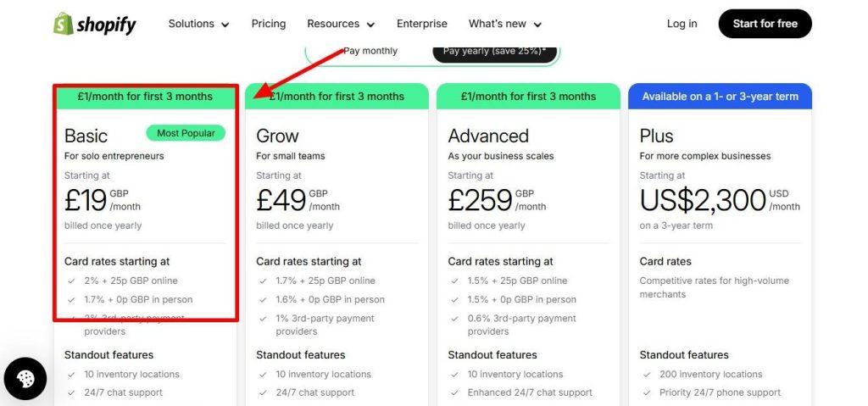Click the Grow plan green promo banner
The image size is (868, 406).
coord(337,97)
